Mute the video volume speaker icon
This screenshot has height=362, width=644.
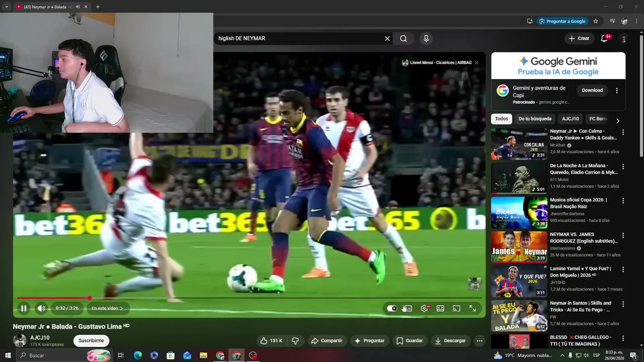41,308
